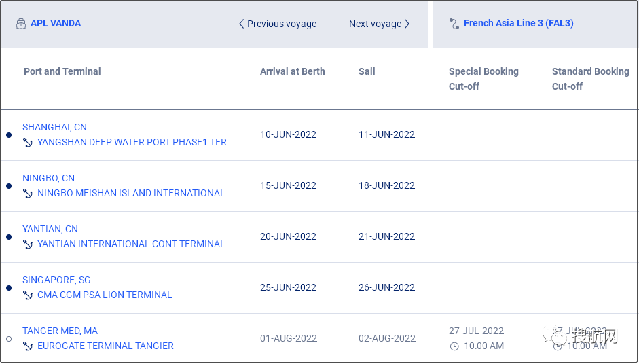The width and height of the screenshot is (639, 364).
Task: Go to Previous voyage
Action: coord(277,24)
